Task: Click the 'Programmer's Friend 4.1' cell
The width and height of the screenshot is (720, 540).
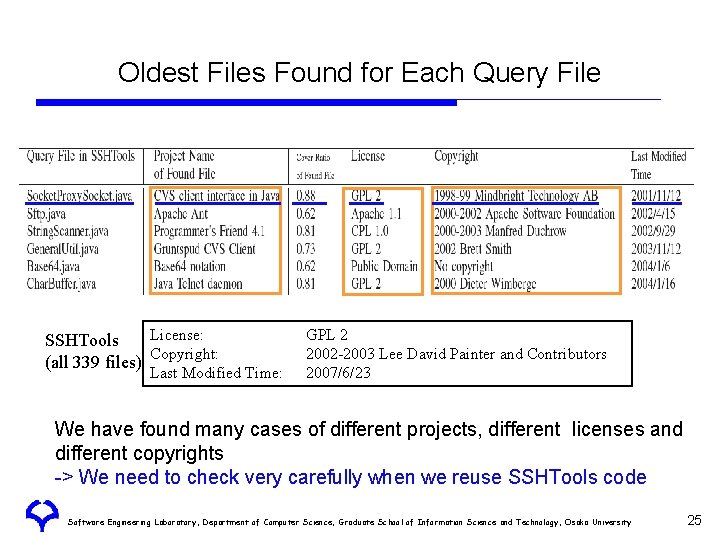Action: [x=209, y=231]
